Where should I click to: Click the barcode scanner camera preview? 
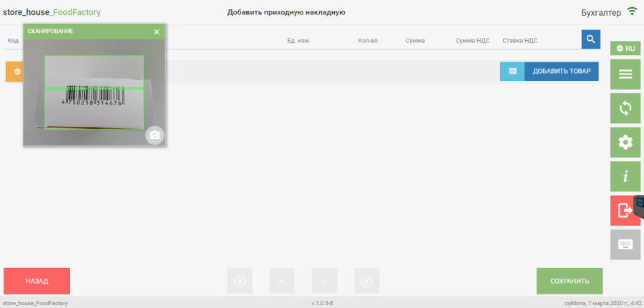click(94, 92)
